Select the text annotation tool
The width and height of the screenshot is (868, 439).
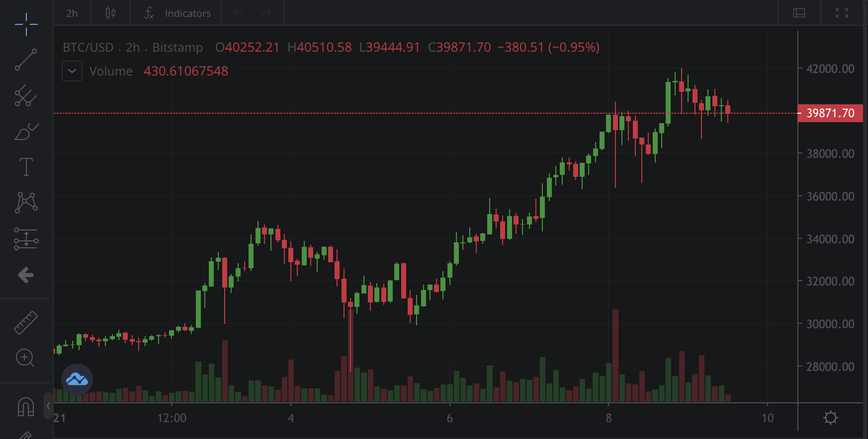pos(26,167)
